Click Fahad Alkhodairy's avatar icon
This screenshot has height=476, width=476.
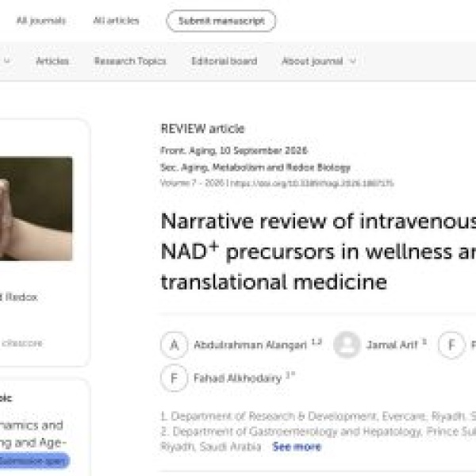point(174,378)
